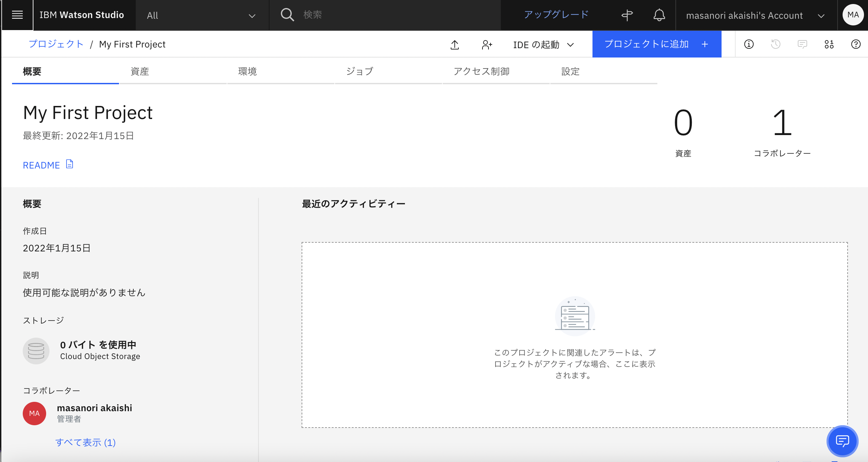The image size is (868, 462).
Task: Open help documentation
Action: [855, 44]
